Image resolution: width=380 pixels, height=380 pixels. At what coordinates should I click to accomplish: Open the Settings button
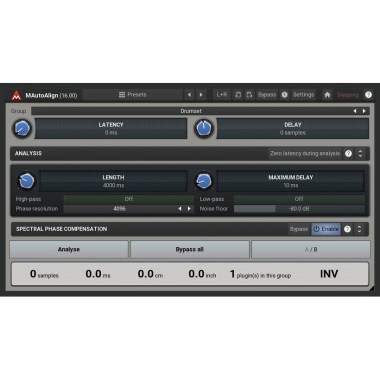(x=304, y=95)
